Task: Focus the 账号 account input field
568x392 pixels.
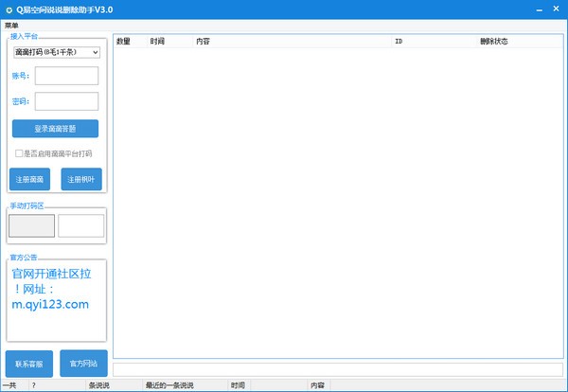Action: tap(66, 76)
